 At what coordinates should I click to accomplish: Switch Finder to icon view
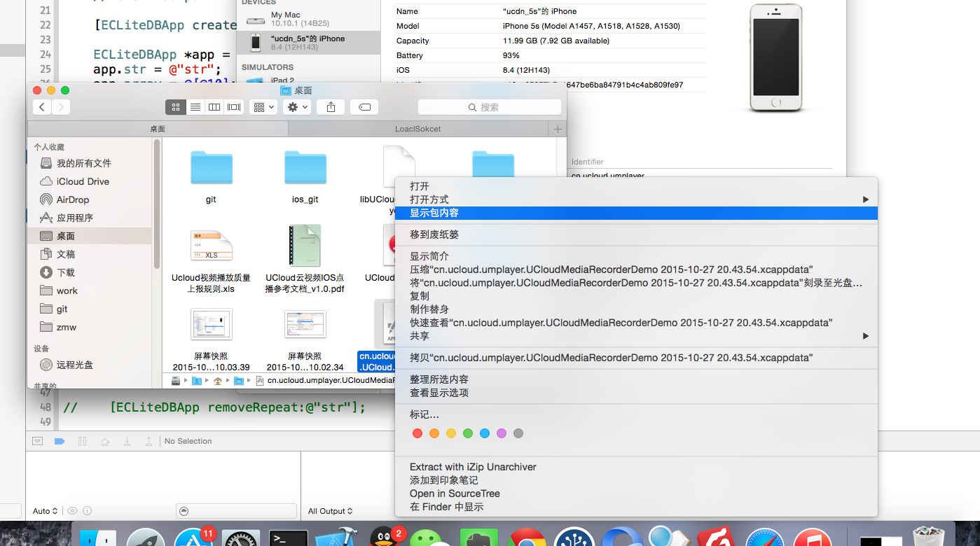click(x=176, y=107)
